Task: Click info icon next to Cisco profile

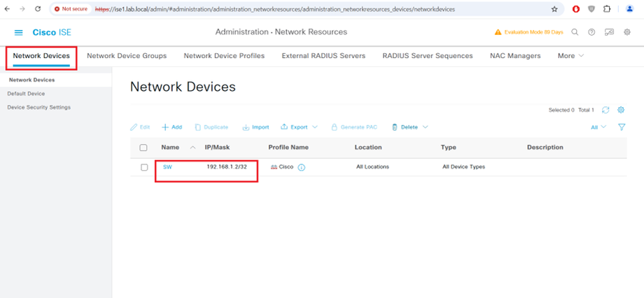Action: (302, 167)
